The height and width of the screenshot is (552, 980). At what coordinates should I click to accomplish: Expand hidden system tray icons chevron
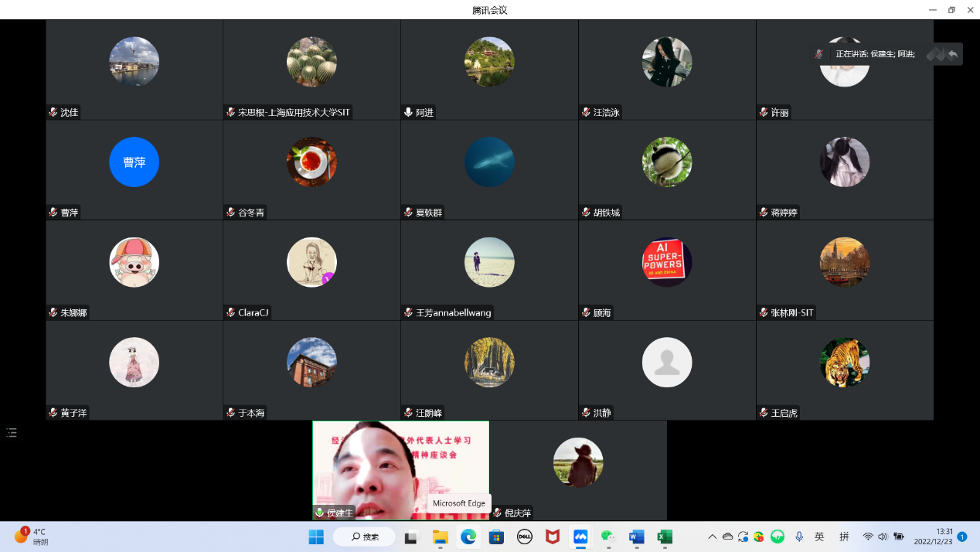tap(712, 537)
